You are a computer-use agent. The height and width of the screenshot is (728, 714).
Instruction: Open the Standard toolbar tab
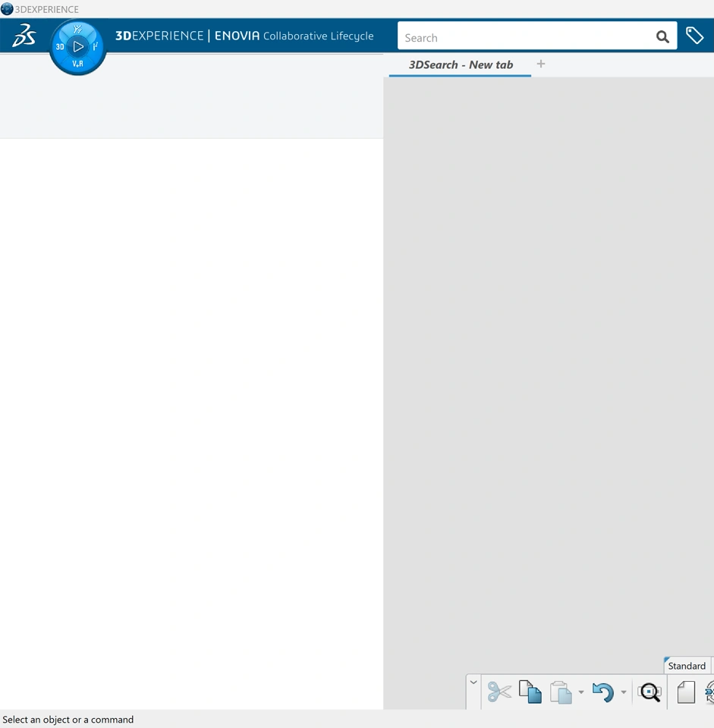[687, 666]
